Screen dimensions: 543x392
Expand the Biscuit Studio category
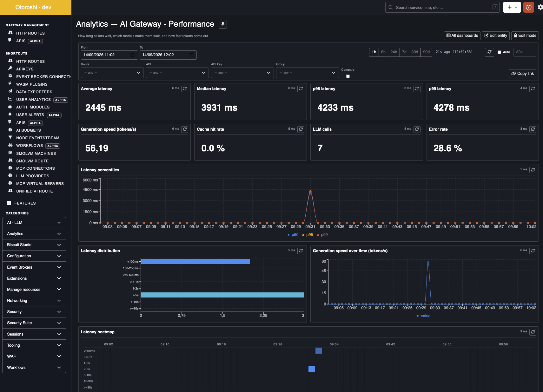[34, 245]
